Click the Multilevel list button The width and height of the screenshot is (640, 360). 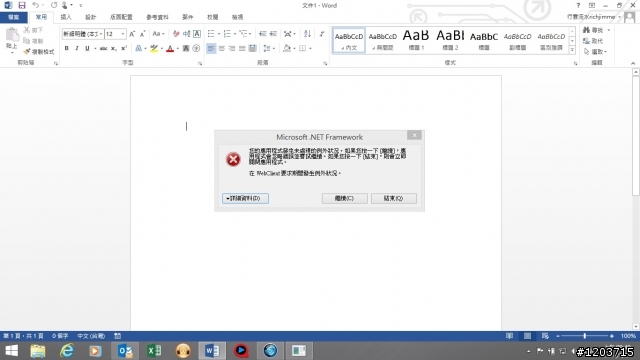click(244, 34)
